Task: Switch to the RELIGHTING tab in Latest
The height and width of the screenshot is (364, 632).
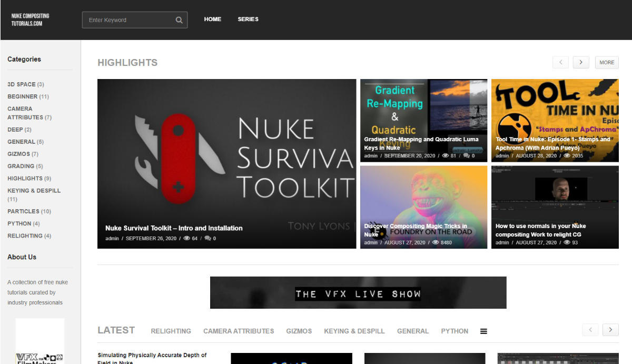Action: (x=171, y=331)
